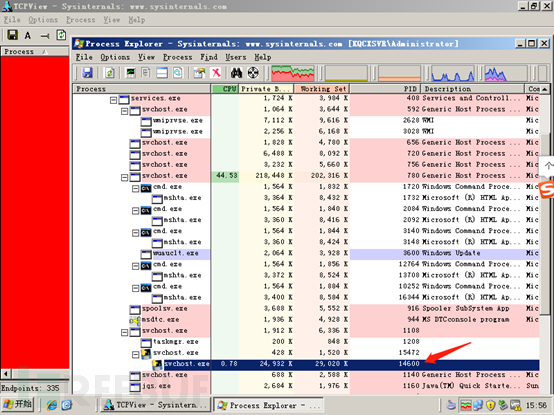Click the show unconnected endpoints icon in TCPView
Viewport: 554px width, 415px height.
pyautogui.click(x=45, y=36)
